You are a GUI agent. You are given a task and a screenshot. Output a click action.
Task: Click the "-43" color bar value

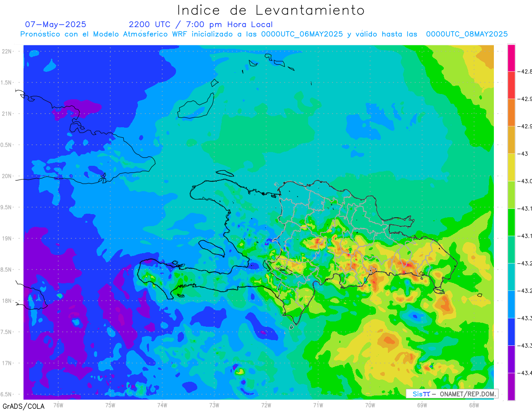[524, 154]
